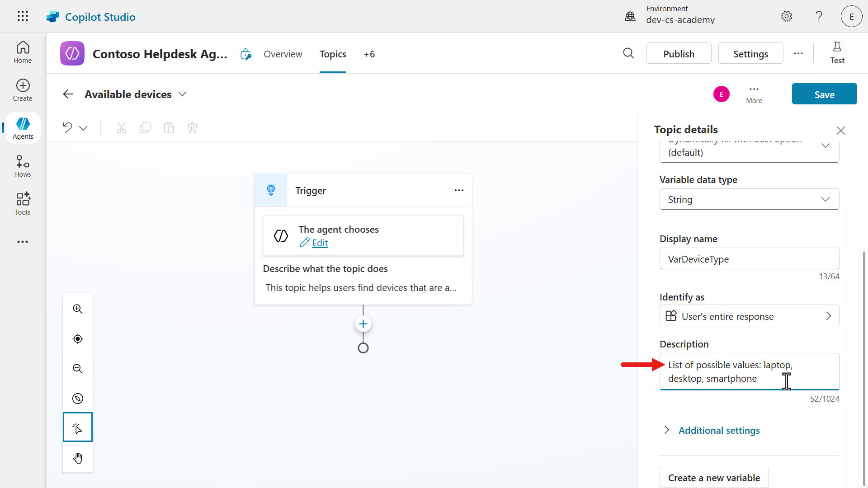Open Identify as User's entire response
868x488 pixels.
[749, 316]
